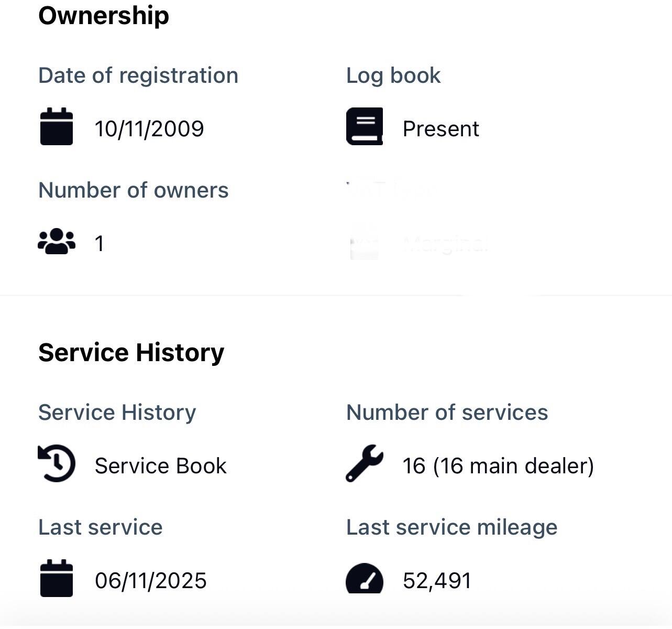Click the Number of owners label
Screen dimensions: 672x629
[x=134, y=190]
